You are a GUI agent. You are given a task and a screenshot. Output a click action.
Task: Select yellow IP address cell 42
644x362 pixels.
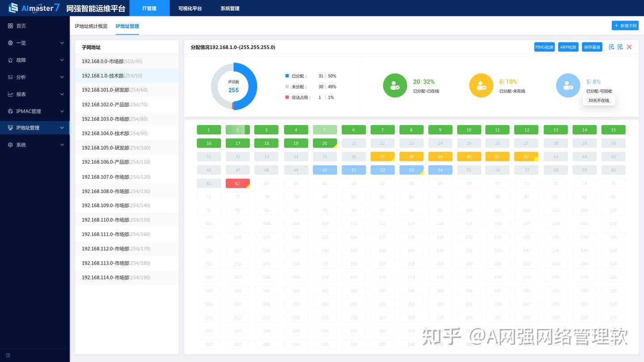click(x=526, y=157)
